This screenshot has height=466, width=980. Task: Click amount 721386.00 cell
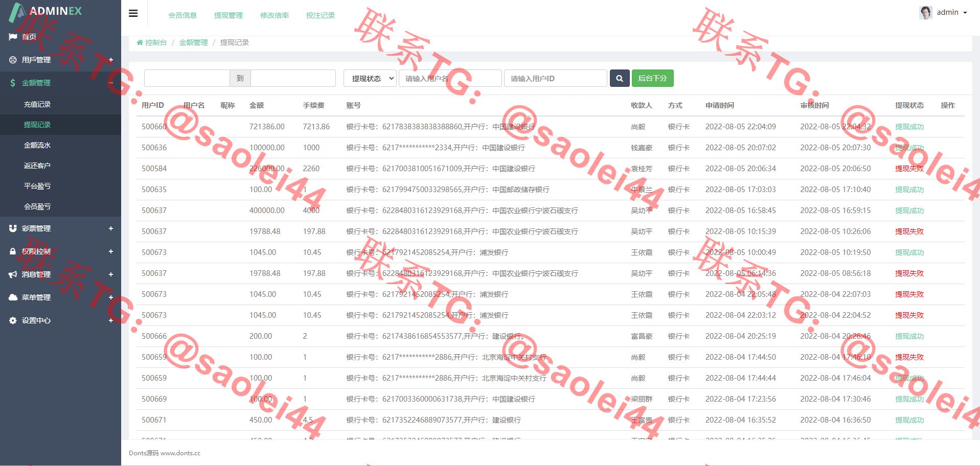pos(267,127)
